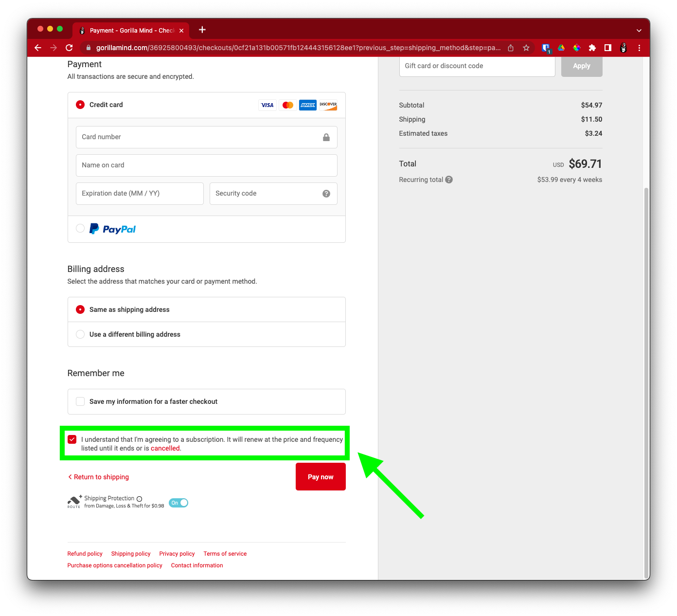Bookmark page with the star icon

(x=526, y=48)
